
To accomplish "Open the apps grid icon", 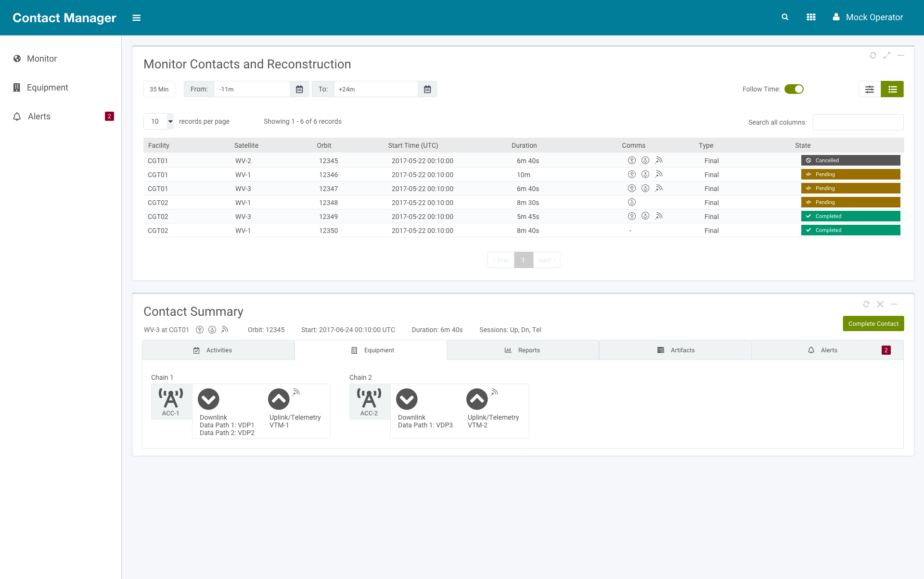I will coord(811,17).
